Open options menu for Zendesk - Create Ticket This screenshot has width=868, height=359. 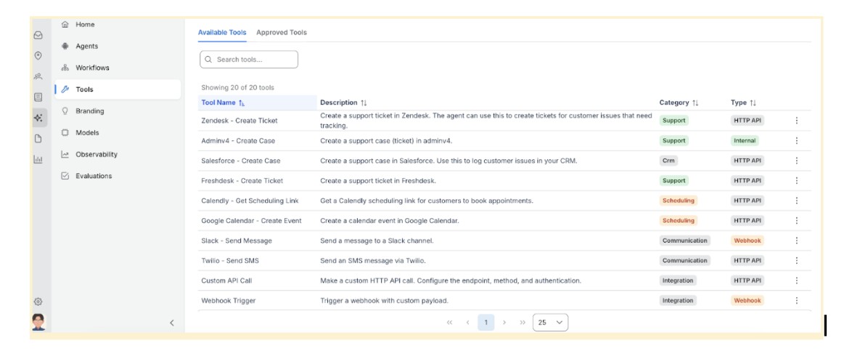click(797, 120)
